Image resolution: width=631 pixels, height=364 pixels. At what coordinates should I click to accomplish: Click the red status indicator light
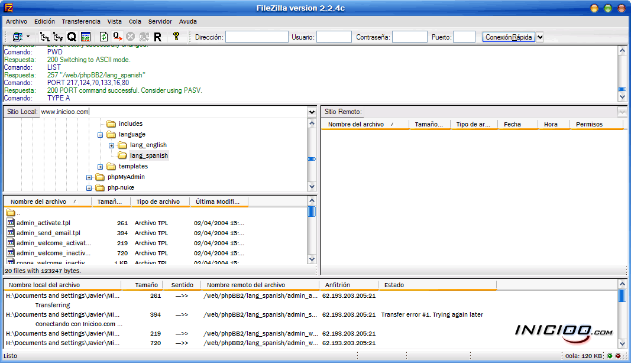pos(618,356)
